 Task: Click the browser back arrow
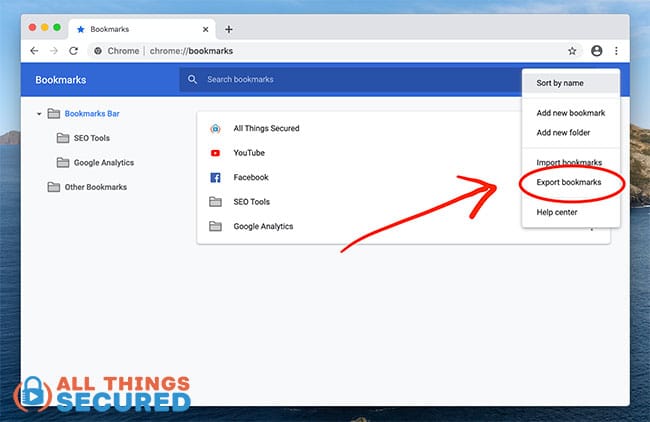[x=34, y=50]
